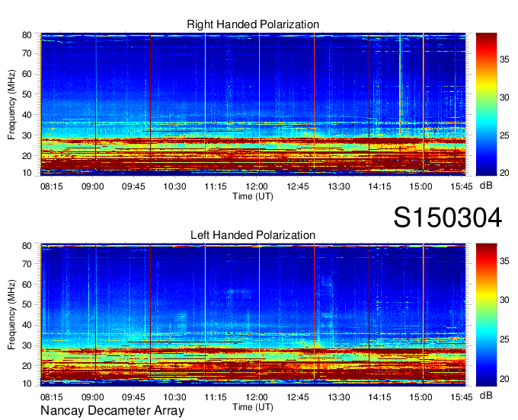Click the "Left Handed Polarization" plot title
The width and height of the screenshot is (518, 420).
coord(253,235)
